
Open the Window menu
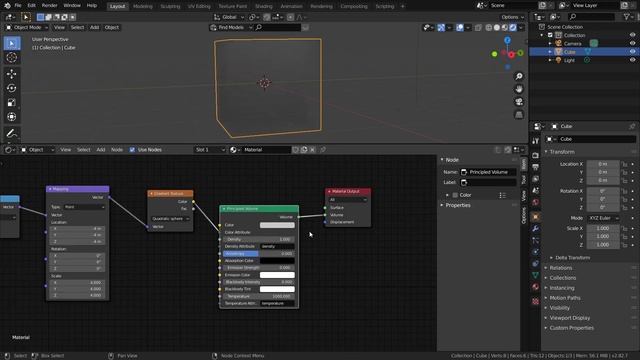click(72, 6)
